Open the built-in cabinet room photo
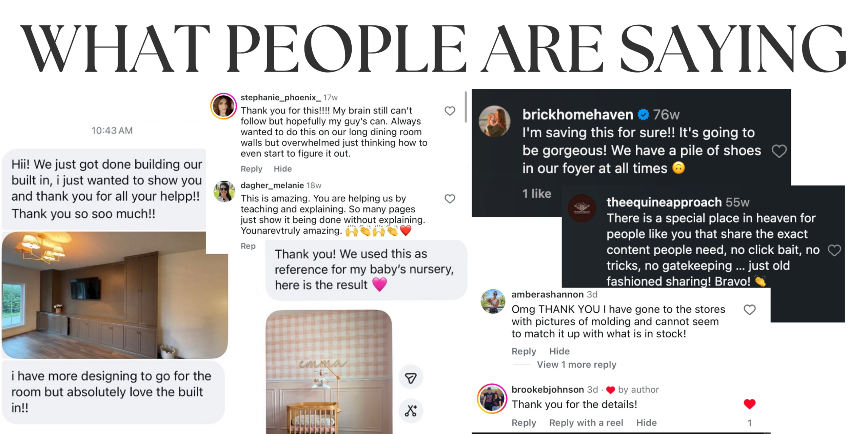Image resolution: width=868 pixels, height=434 pixels. point(115,295)
